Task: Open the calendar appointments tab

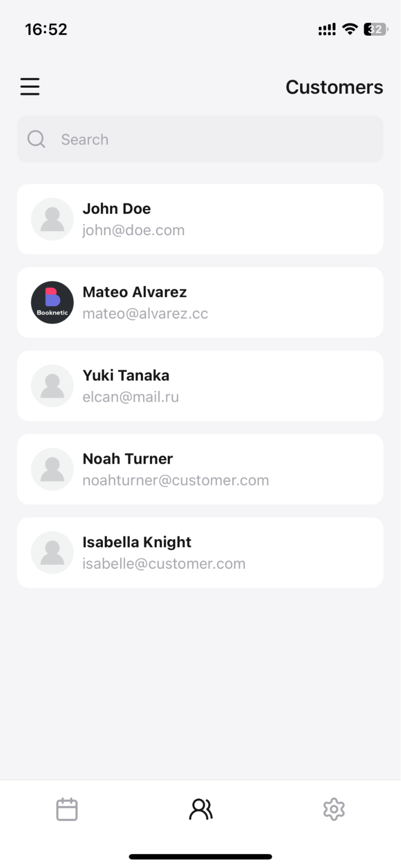Action: click(67, 809)
